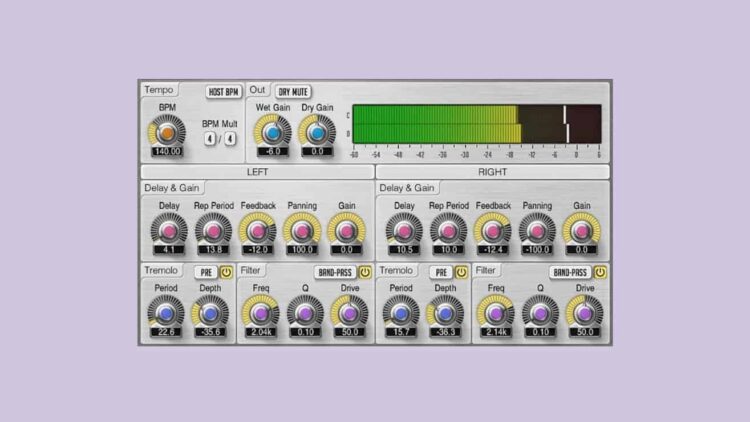Click the Left channel Rep Period knob
The width and height of the screenshot is (750, 422).
click(213, 231)
